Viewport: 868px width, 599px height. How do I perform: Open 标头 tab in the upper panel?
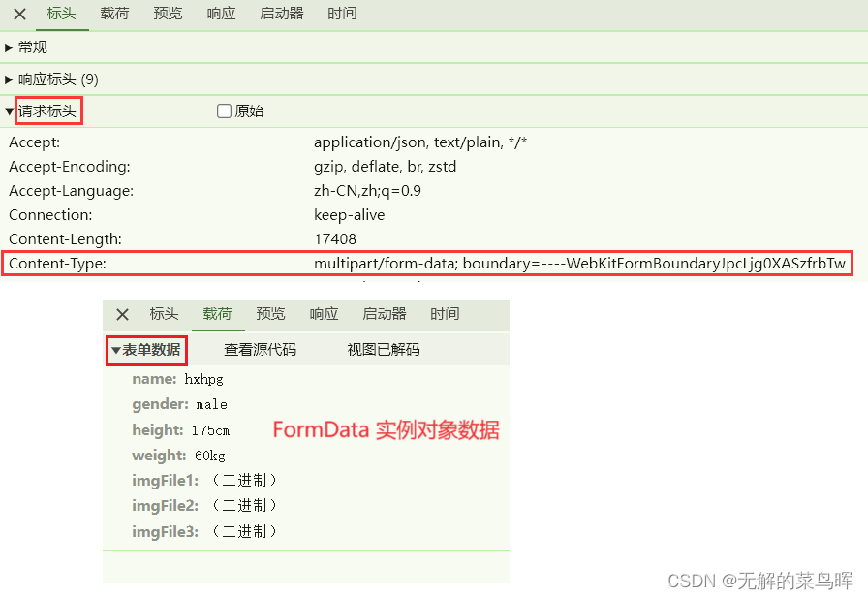point(61,14)
